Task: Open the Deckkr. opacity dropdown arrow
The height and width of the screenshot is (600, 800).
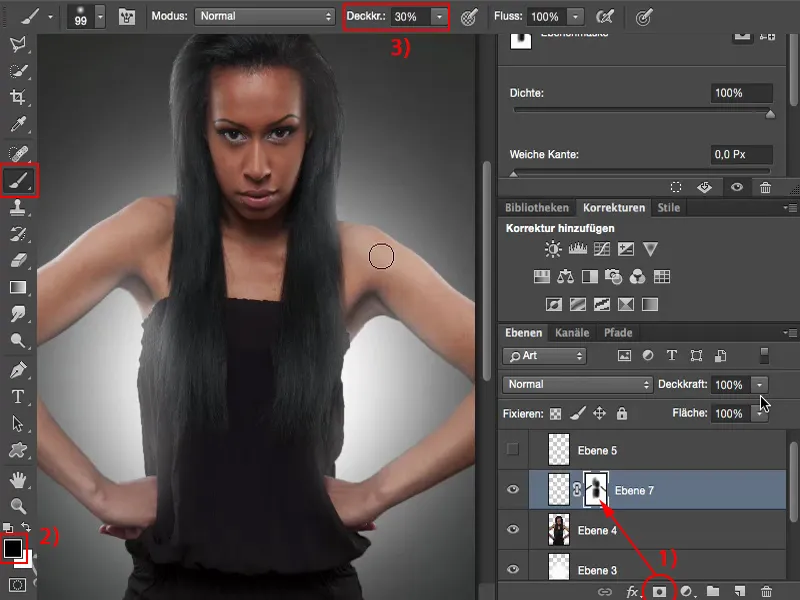Action: click(437, 15)
